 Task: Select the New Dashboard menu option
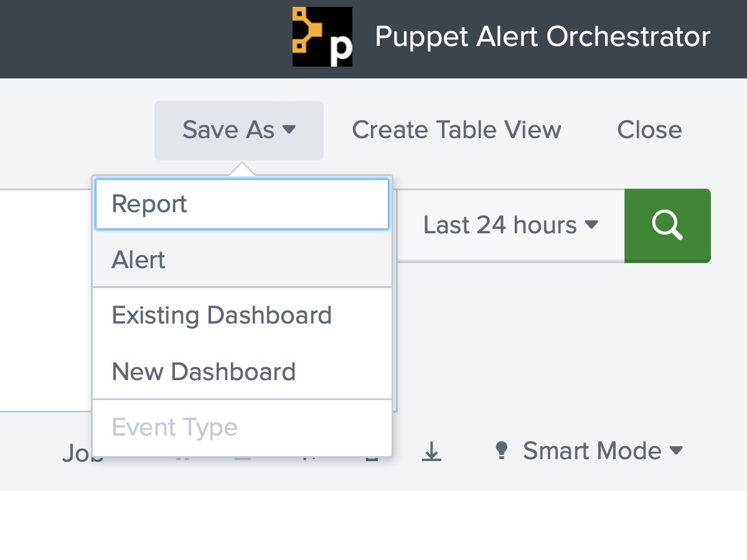pyautogui.click(x=242, y=371)
